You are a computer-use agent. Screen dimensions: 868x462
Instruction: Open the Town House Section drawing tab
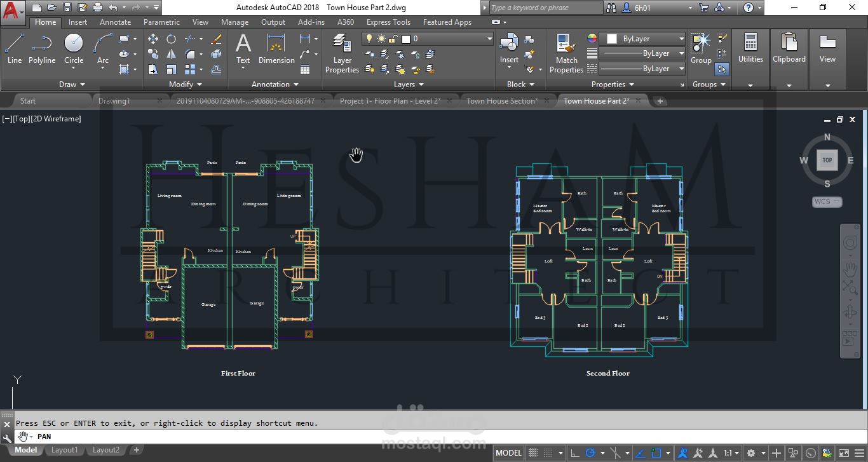click(501, 101)
